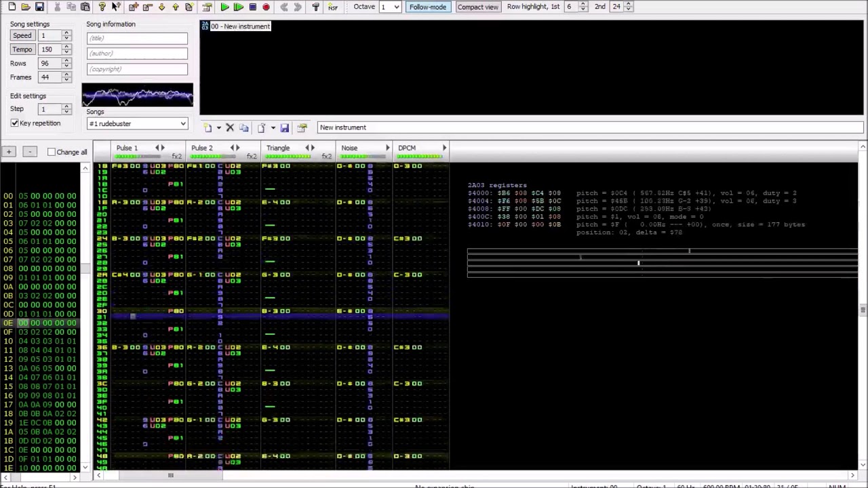Go to previous frame arrow
Image resolution: width=868 pixels, height=488 pixels.
(284, 7)
